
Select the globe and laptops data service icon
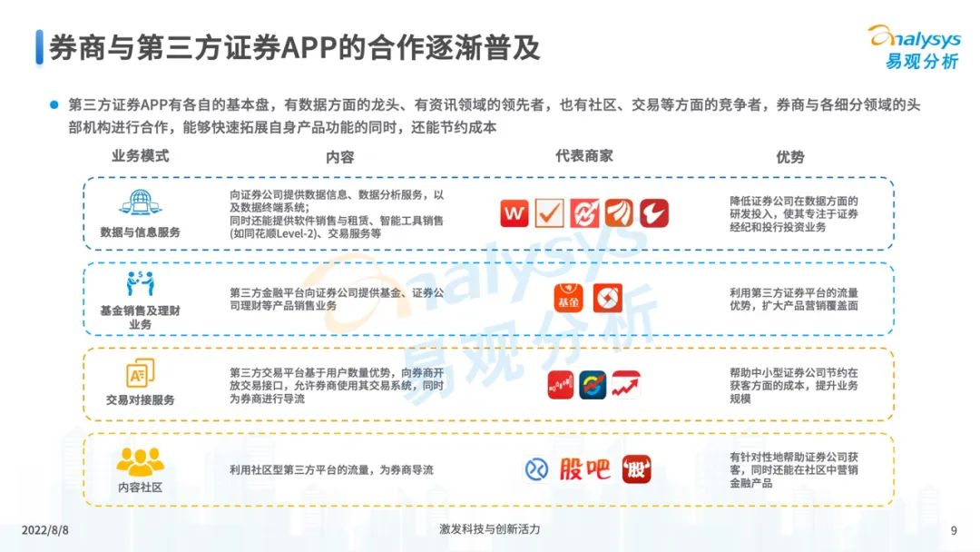tap(140, 202)
